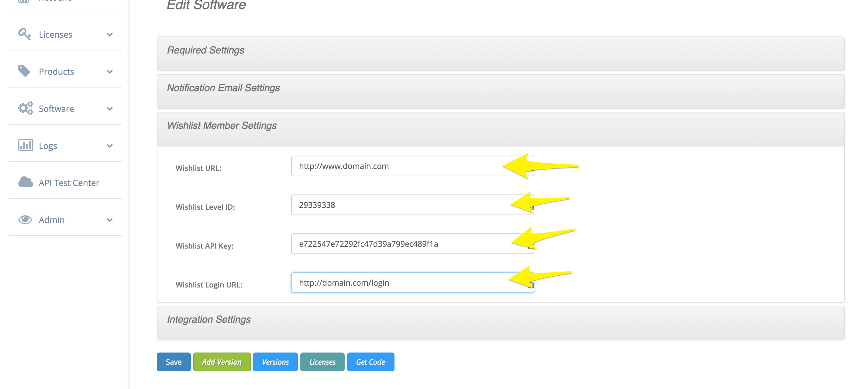Expand the Products menu chevron
This screenshot has height=389, width=868.
click(x=109, y=72)
